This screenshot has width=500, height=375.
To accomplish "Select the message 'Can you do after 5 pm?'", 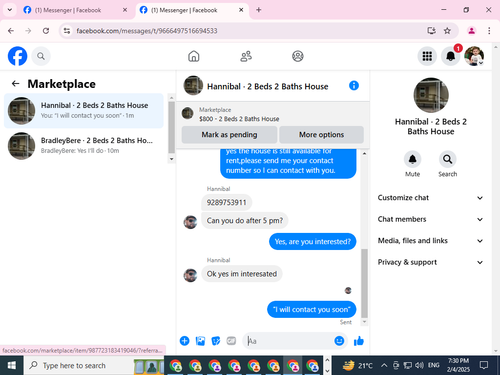I will (x=245, y=220).
